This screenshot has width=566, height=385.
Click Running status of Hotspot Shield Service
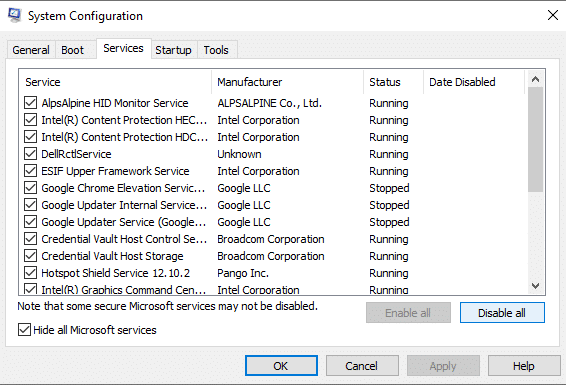point(389,273)
